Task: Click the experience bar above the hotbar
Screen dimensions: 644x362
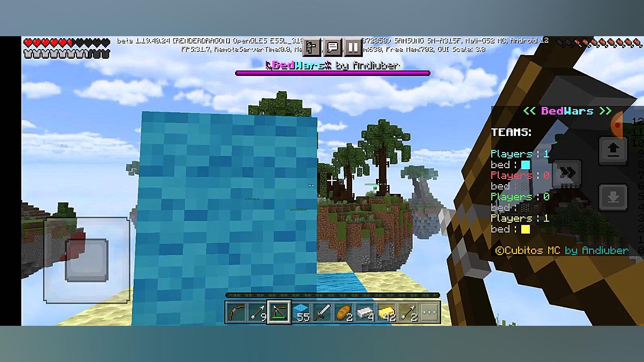Action: (332, 295)
